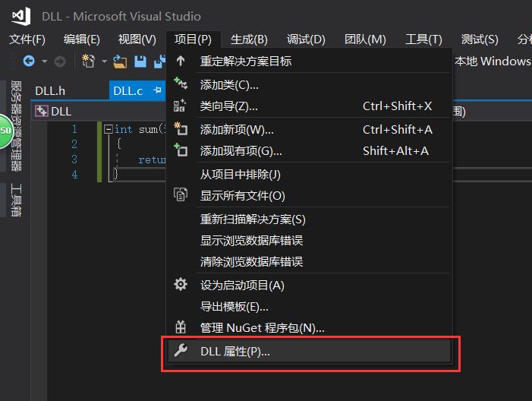Switch to the DLL.h tab
Viewport: 532px width, 401px height.
[50, 91]
